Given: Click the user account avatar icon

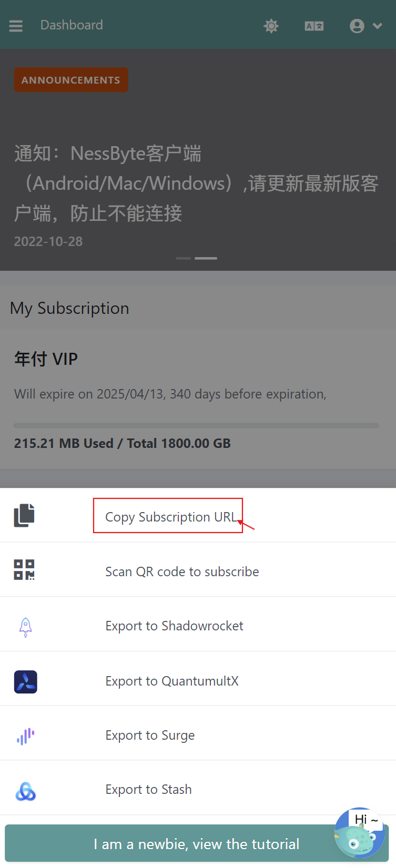Looking at the screenshot, I should 357,26.
